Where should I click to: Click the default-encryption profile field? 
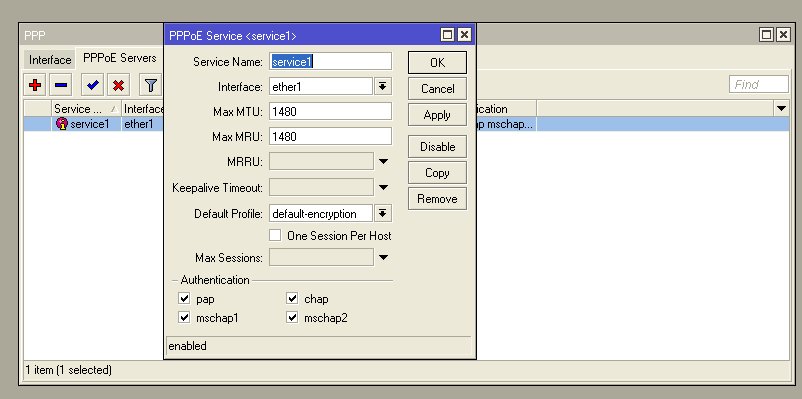(x=321, y=213)
